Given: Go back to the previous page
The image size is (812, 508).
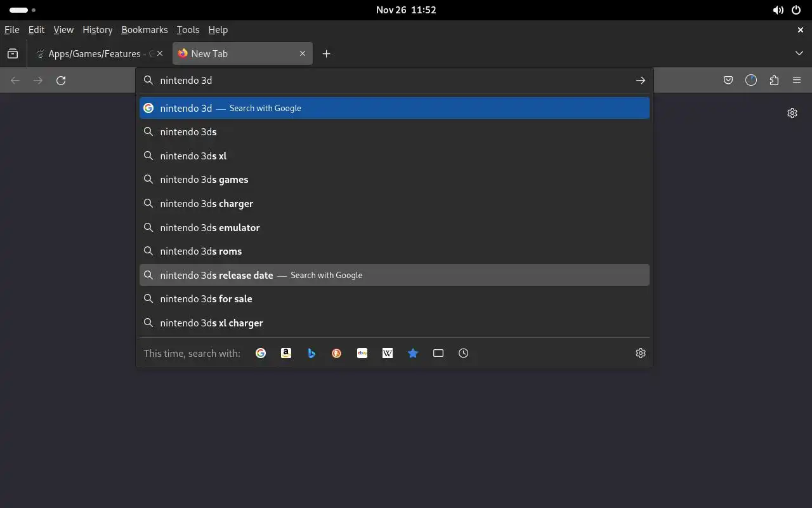Looking at the screenshot, I should coord(15,80).
